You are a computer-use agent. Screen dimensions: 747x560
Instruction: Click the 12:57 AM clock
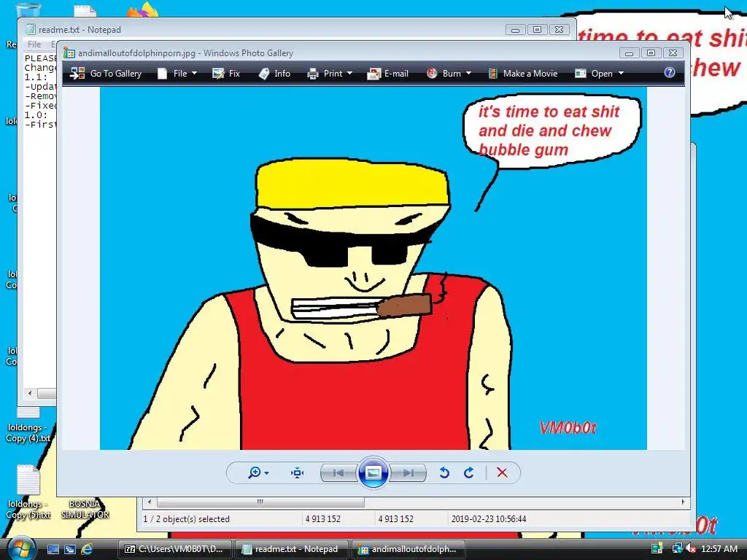719,549
